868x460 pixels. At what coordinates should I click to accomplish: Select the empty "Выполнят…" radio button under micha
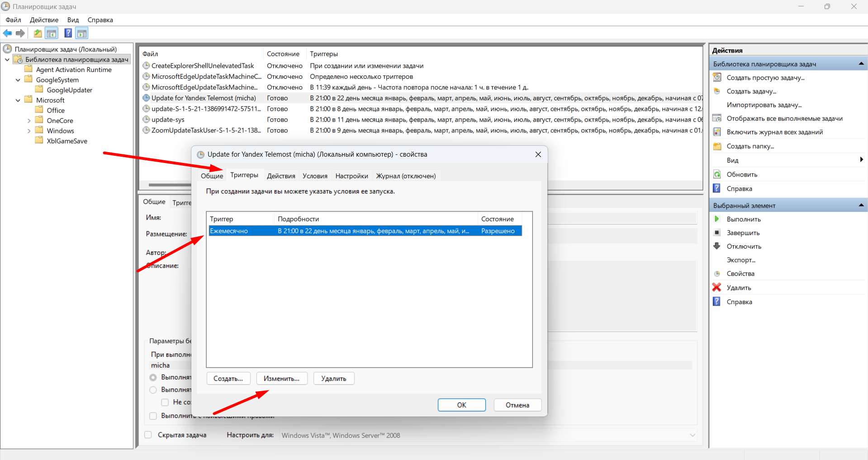point(153,390)
